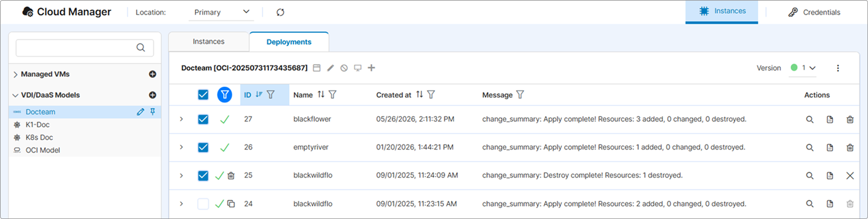Expand the Managed VMs tree section
868x219 pixels.
tap(15, 75)
